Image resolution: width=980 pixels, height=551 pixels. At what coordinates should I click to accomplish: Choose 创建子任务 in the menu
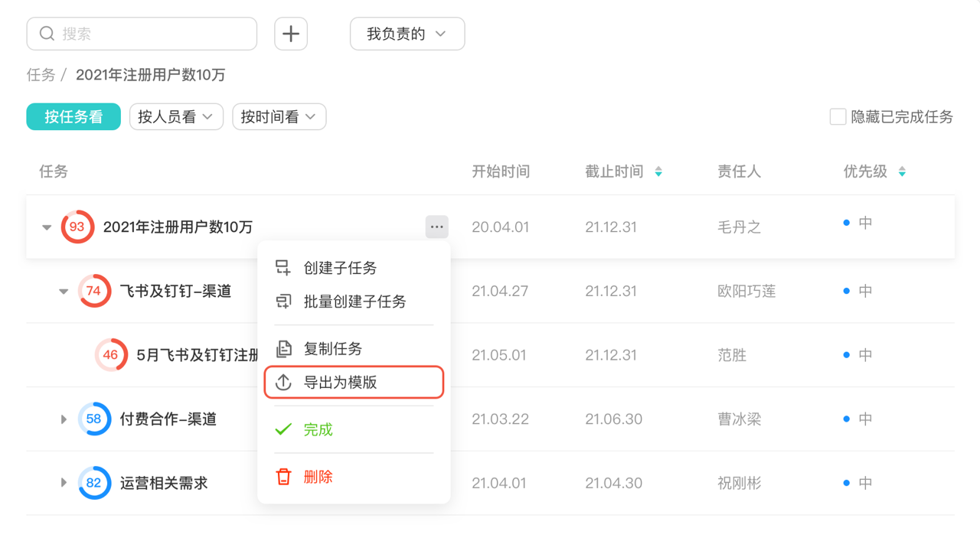pos(340,268)
